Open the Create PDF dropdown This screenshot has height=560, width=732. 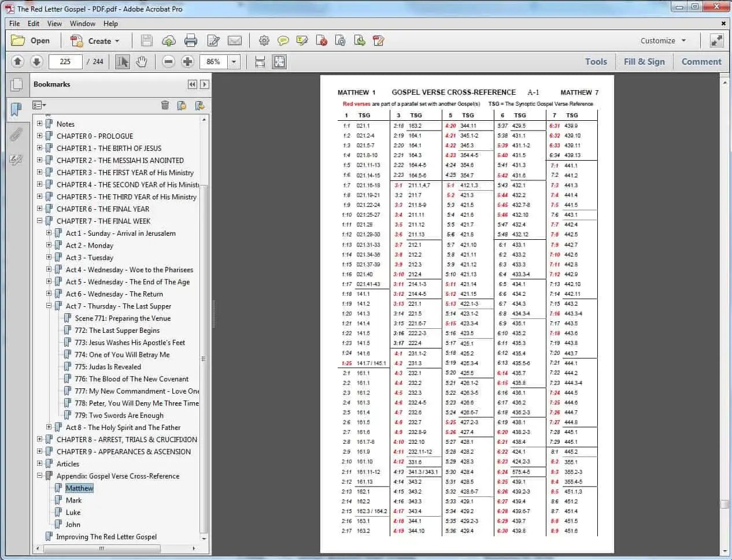(94, 40)
